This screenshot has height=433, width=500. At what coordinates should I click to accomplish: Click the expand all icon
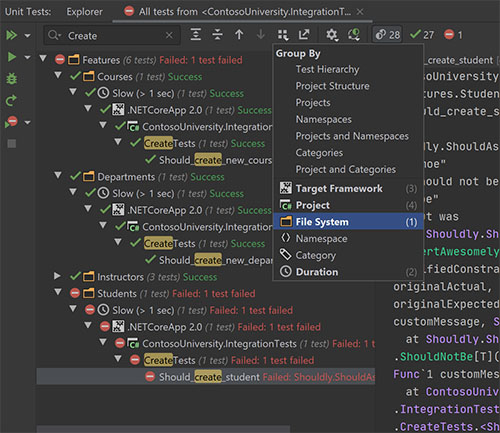pos(196,35)
